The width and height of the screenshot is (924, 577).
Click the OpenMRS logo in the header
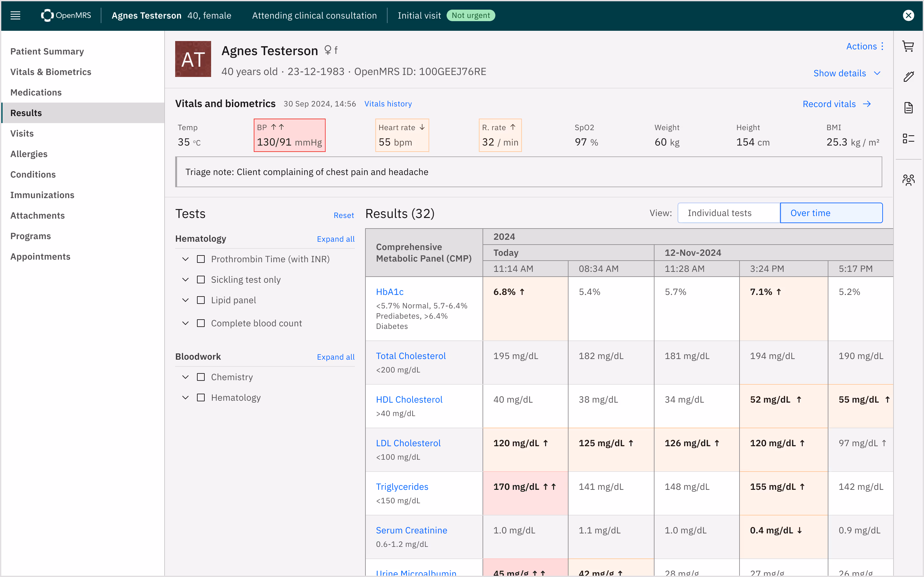(66, 15)
